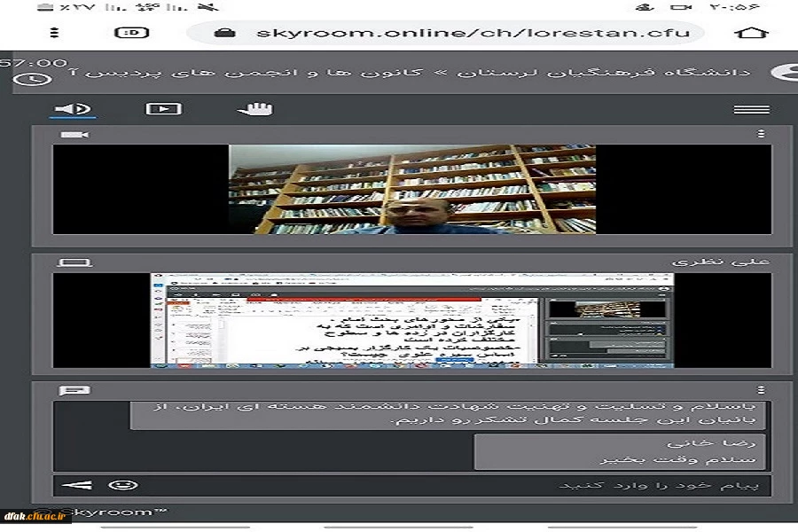Screen dimensions: 798x532
Task: Toggle the speaker audio icon
Action: pyautogui.click(x=73, y=109)
